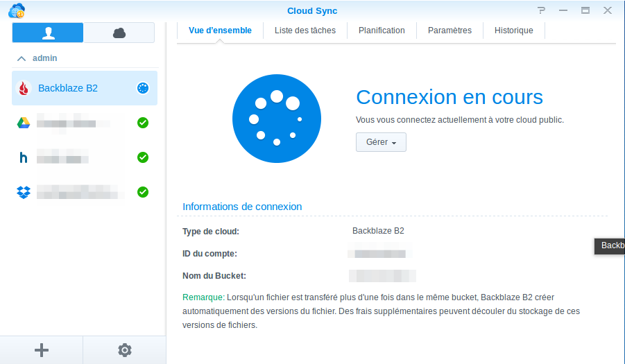Open the Vue d'ensemble tab
Viewport: 625px width, 364px height.
coord(220,31)
